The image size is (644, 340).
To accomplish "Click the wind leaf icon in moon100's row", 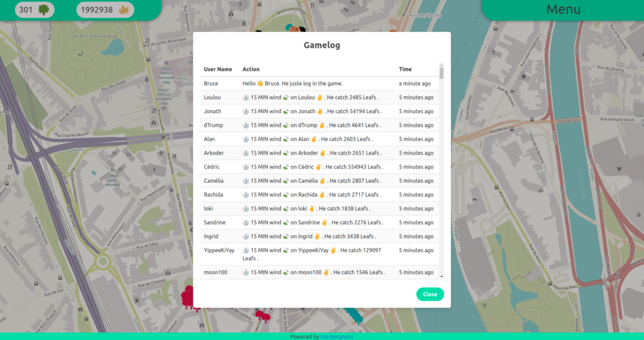I will point(286,272).
